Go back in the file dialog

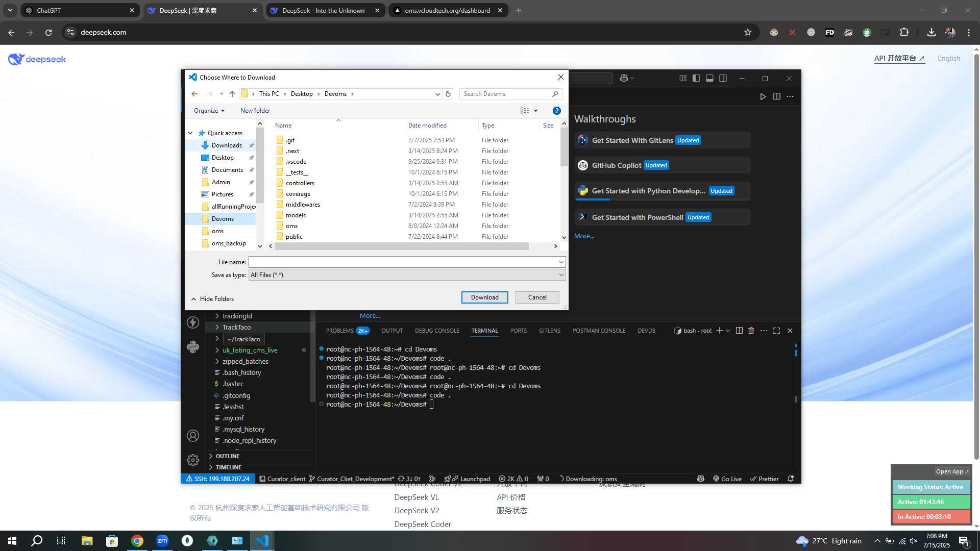click(x=194, y=94)
